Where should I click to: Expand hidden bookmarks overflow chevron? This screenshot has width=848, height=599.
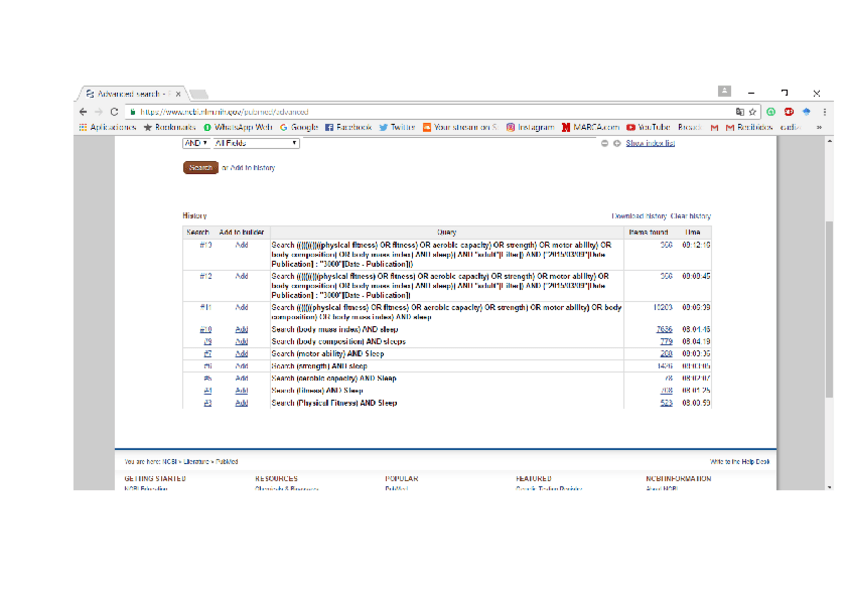pos(820,128)
